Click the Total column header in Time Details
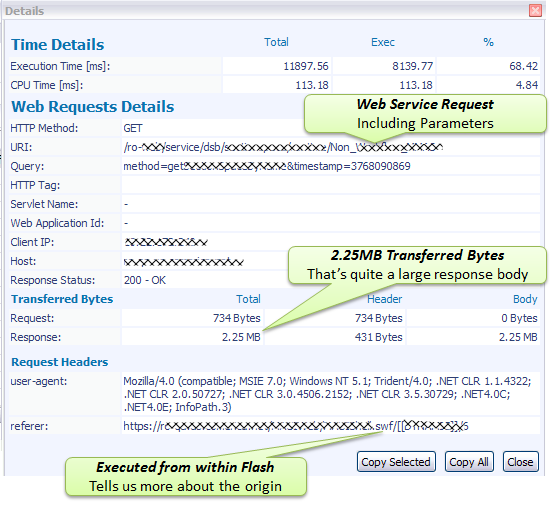Viewport: 552px width, 511px height. 276,42
